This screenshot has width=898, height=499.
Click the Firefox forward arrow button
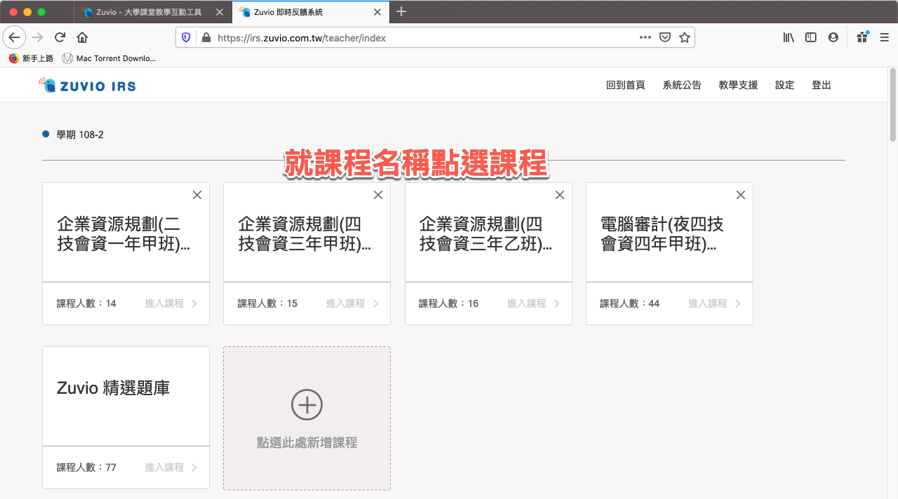[37, 38]
